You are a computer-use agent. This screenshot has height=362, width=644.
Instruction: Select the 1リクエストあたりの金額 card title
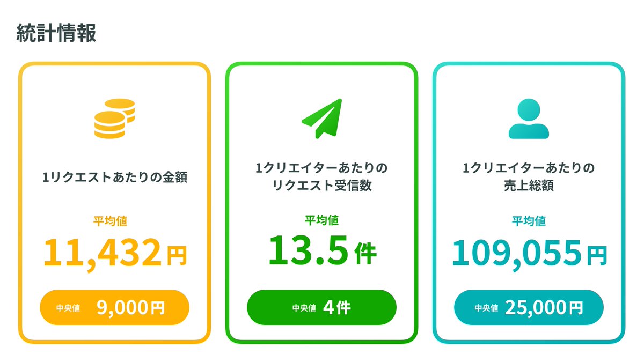coord(115,178)
